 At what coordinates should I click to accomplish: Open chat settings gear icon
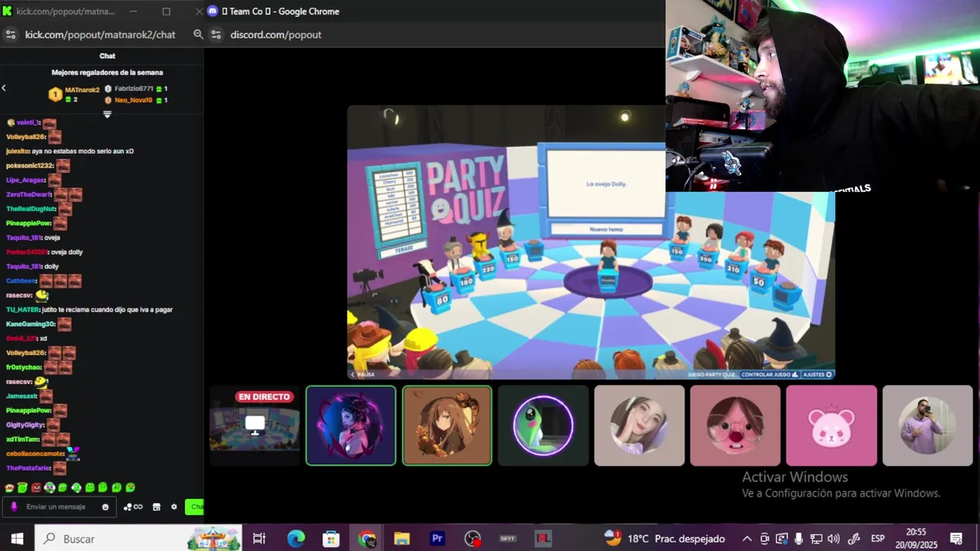click(x=174, y=507)
